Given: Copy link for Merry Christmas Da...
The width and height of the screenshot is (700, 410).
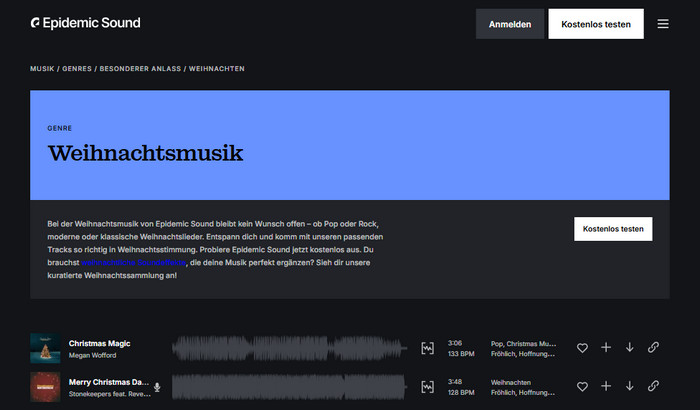Looking at the screenshot, I should tap(653, 386).
